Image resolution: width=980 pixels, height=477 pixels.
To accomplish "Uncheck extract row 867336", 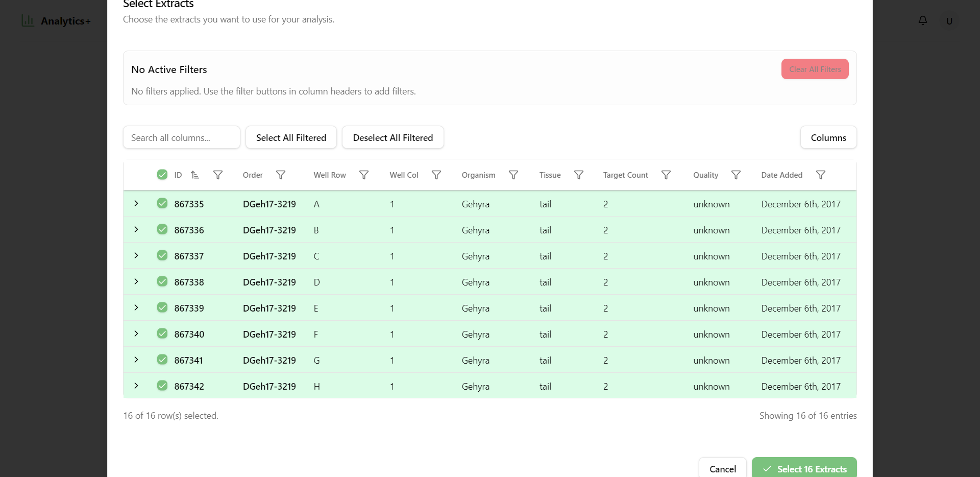I will [x=162, y=229].
